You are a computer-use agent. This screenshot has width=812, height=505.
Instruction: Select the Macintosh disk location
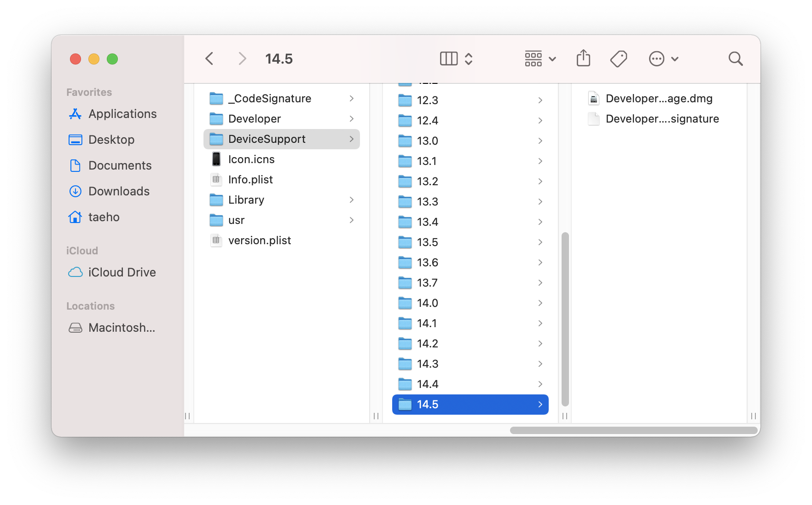pos(112,328)
